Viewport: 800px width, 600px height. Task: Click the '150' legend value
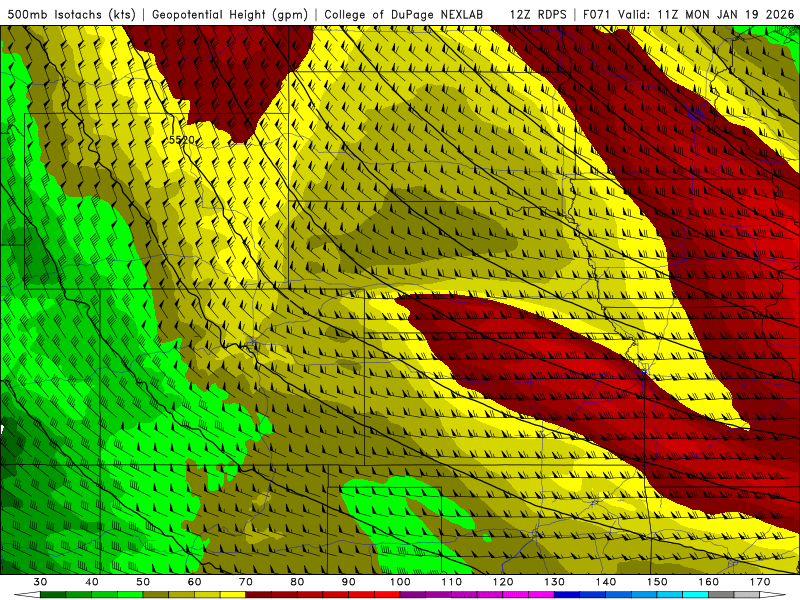tap(657, 582)
